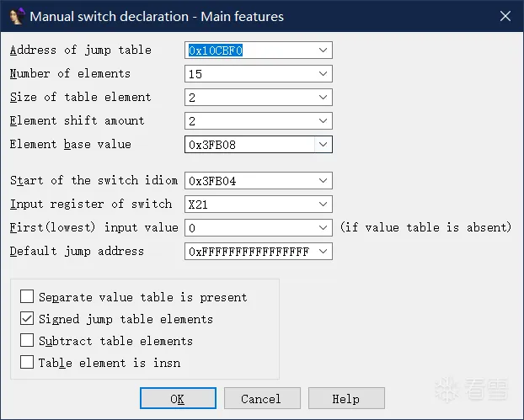The width and height of the screenshot is (524, 420).
Task: Click the 'Size of table element' label
Action: [81, 97]
